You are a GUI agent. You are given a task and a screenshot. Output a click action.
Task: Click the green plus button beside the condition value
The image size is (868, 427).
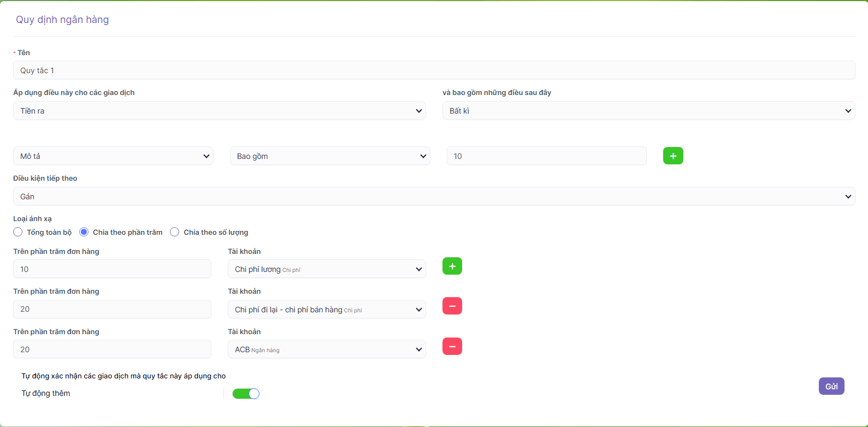(x=673, y=156)
